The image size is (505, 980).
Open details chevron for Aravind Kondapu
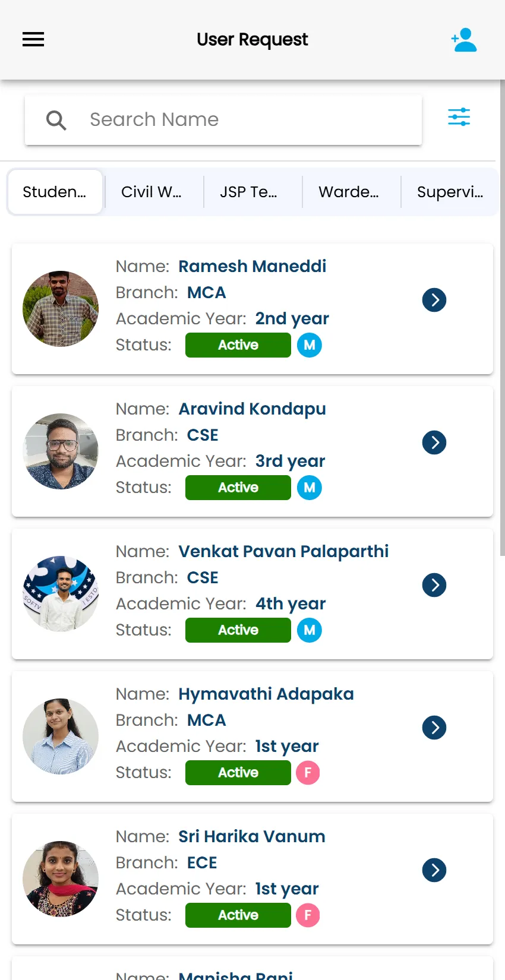pyautogui.click(x=434, y=442)
